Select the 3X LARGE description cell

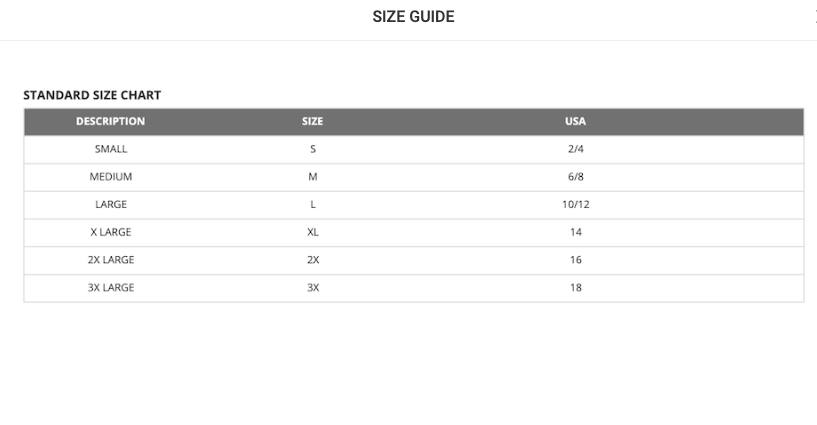click(x=111, y=288)
